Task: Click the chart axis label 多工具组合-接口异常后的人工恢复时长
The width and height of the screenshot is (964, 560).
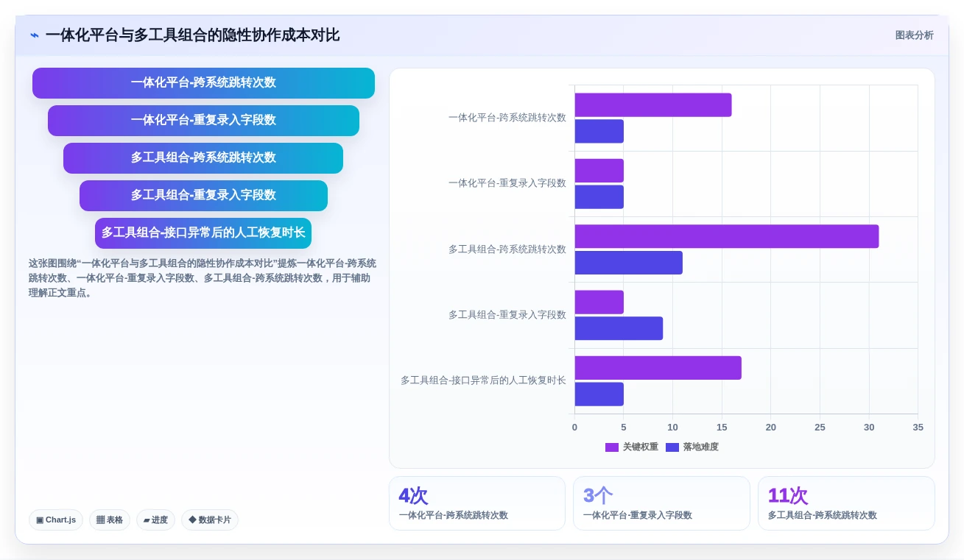Action: point(484,380)
